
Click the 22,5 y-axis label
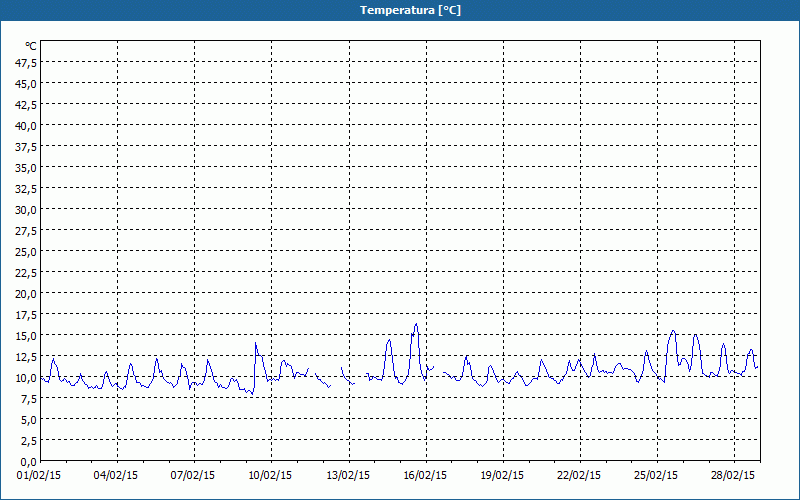click(x=26, y=273)
